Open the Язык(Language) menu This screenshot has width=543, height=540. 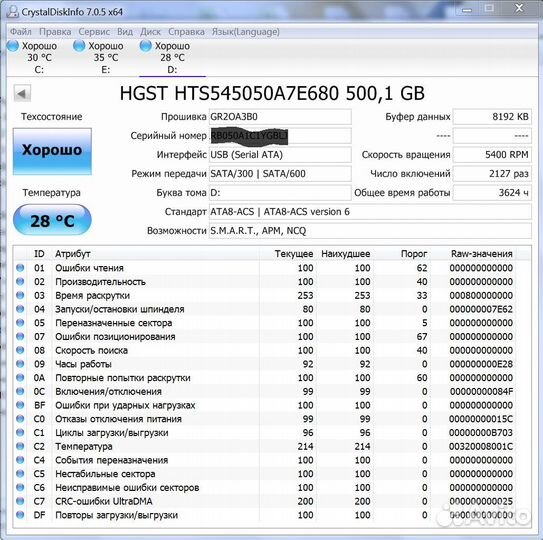click(246, 32)
